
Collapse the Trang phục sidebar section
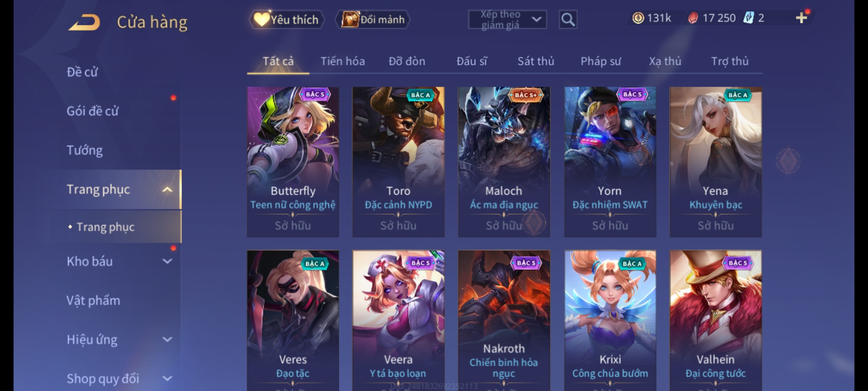click(167, 189)
